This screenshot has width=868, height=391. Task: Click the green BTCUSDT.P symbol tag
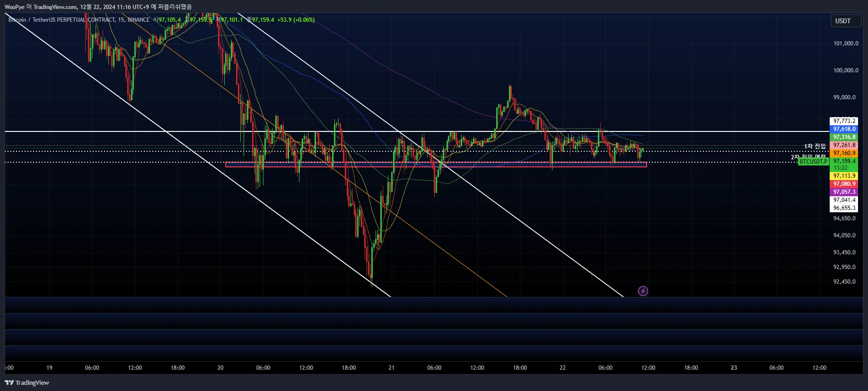(x=814, y=162)
